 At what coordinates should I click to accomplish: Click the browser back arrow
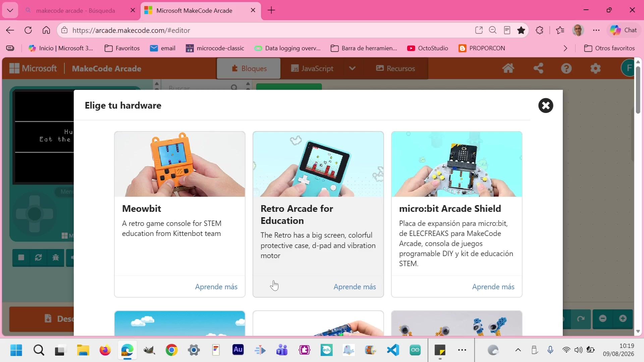click(10, 30)
